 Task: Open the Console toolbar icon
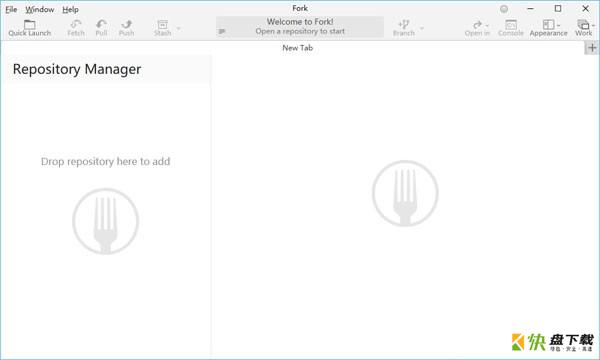511,24
